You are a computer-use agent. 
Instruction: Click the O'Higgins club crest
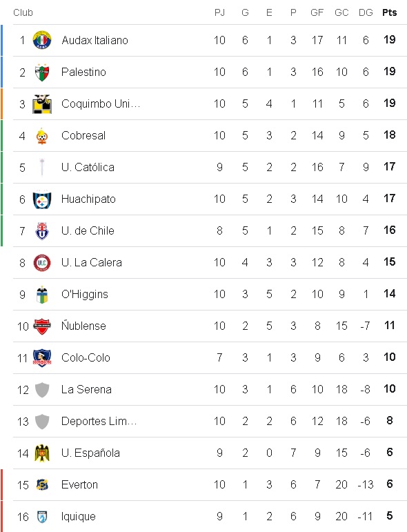point(42,295)
